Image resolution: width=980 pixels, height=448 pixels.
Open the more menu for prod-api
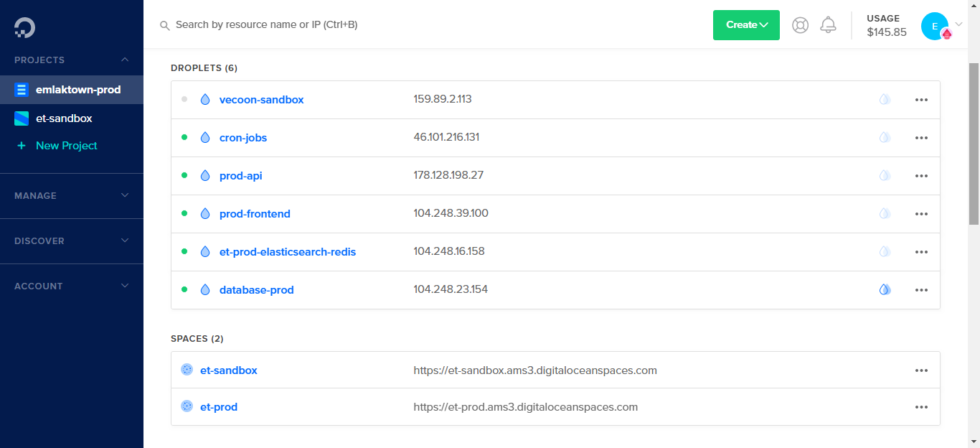922,176
